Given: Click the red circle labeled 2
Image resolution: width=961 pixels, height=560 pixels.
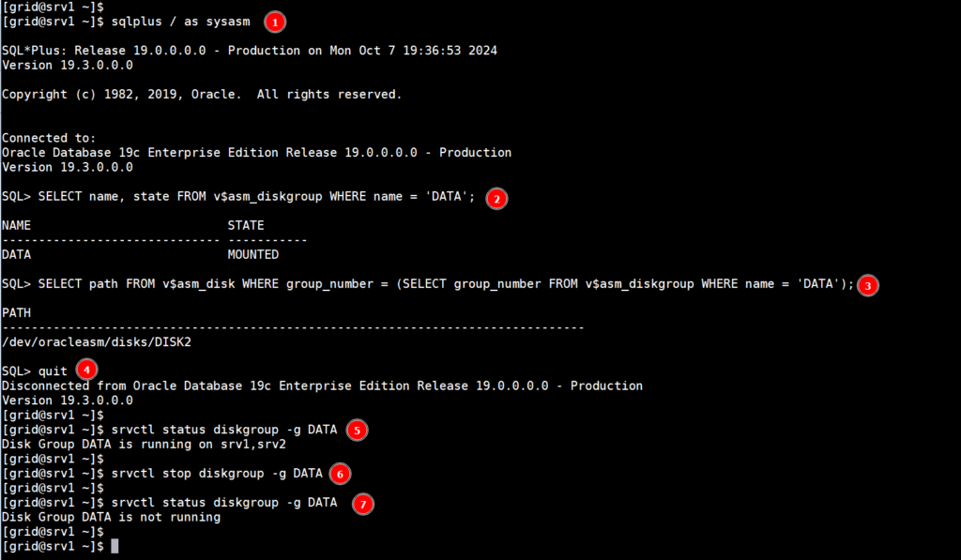Looking at the screenshot, I should [x=496, y=197].
